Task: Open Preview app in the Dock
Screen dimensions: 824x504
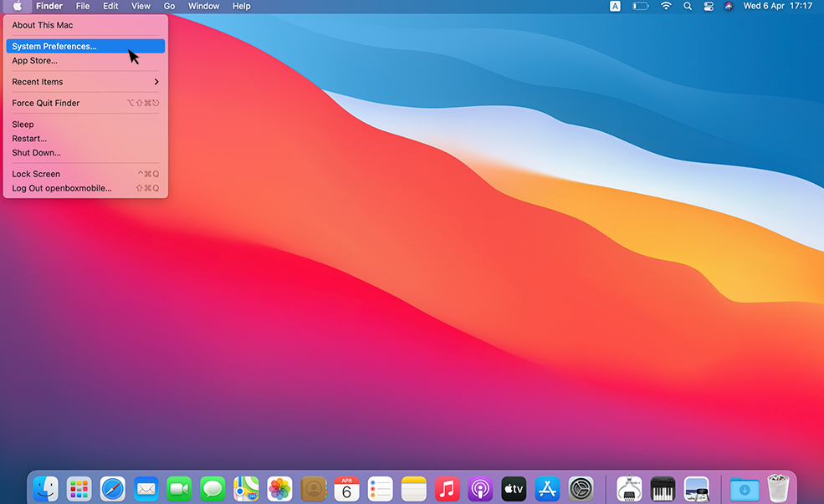Action: click(696, 489)
